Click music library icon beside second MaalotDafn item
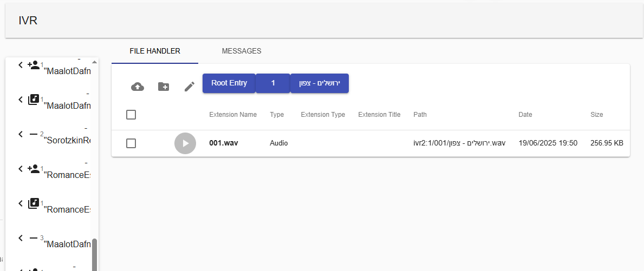This screenshot has height=271, width=644. pos(33,99)
